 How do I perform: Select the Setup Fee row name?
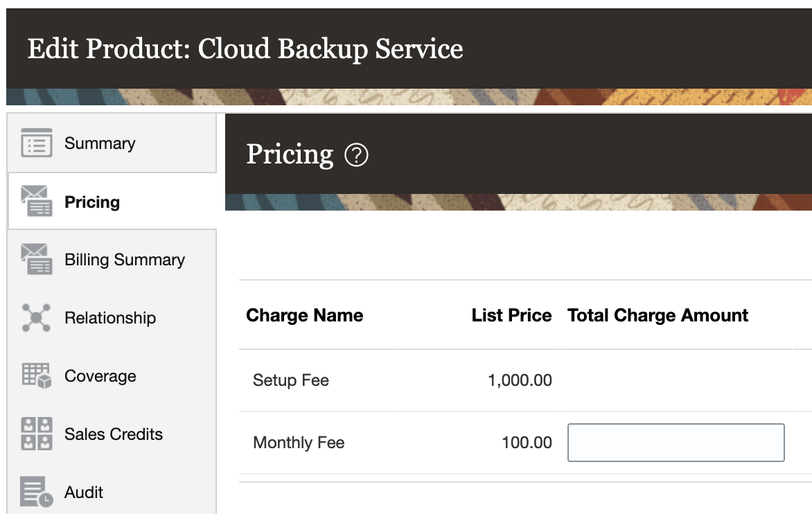(291, 380)
